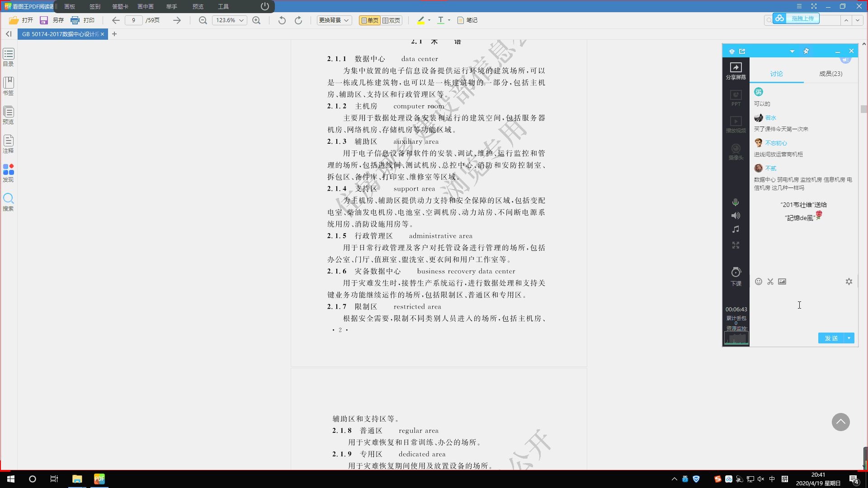868x488 pixels.
Task: Click the scroll-to-top round button
Action: click(841, 422)
